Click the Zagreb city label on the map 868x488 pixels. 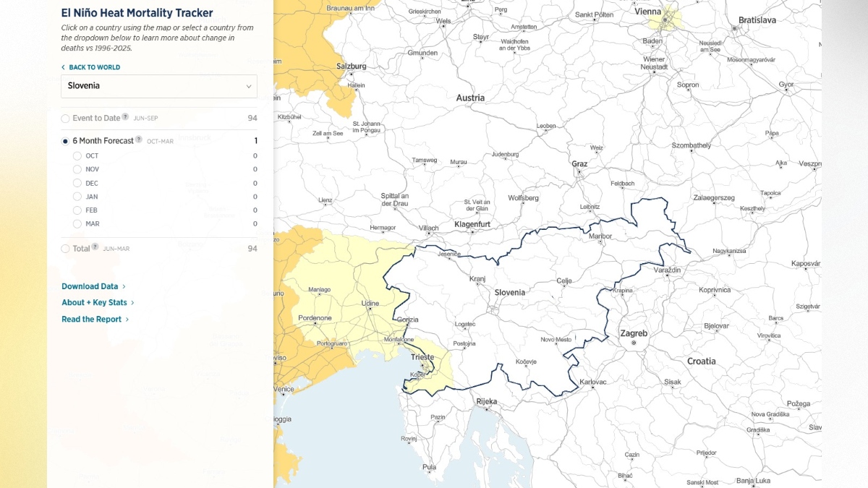(x=634, y=334)
